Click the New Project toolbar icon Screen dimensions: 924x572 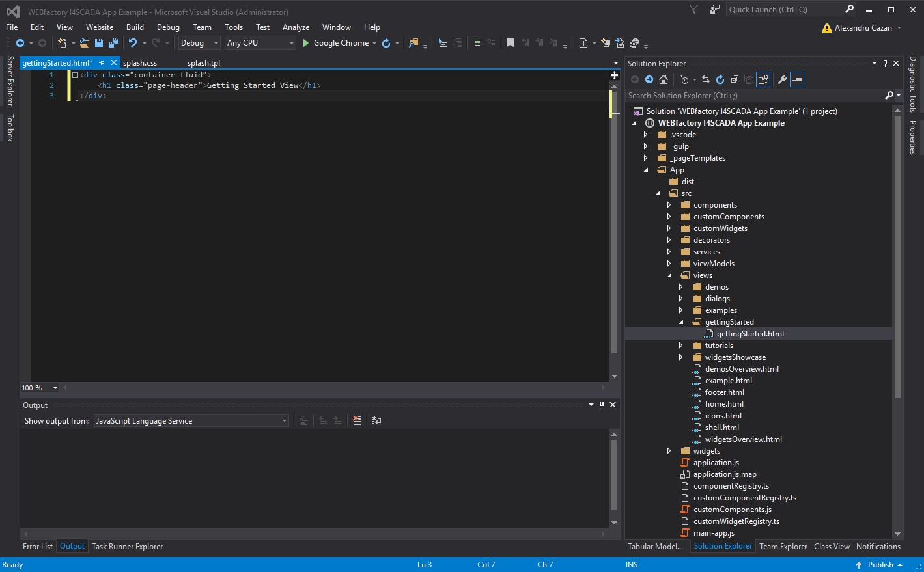click(x=62, y=43)
